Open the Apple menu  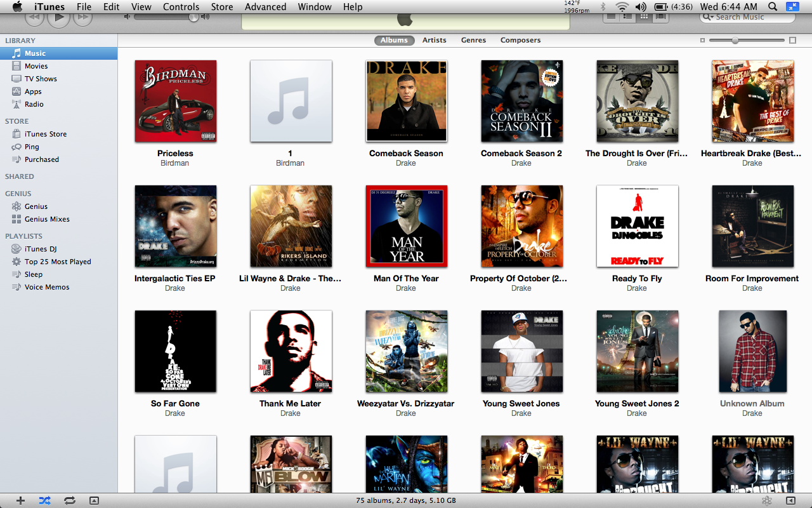coord(17,6)
